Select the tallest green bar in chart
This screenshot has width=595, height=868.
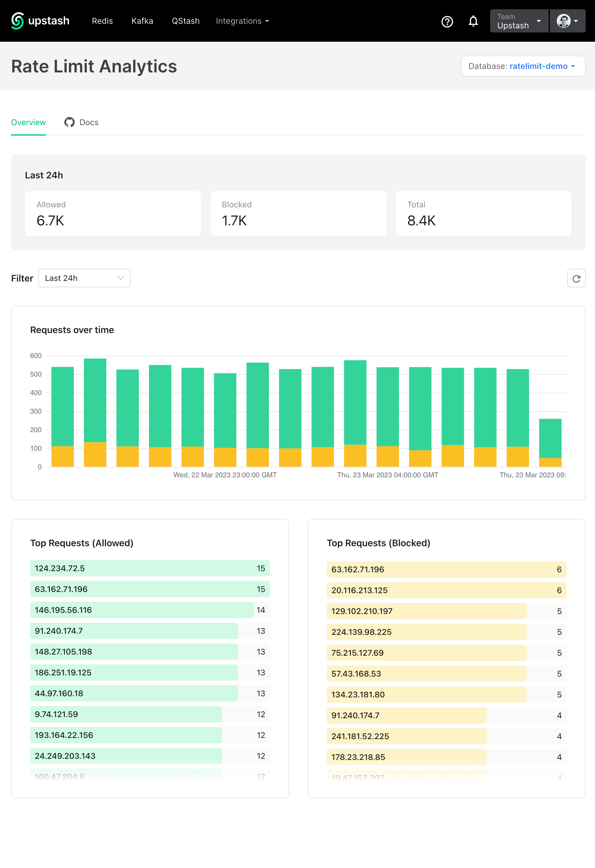tap(95, 400)
